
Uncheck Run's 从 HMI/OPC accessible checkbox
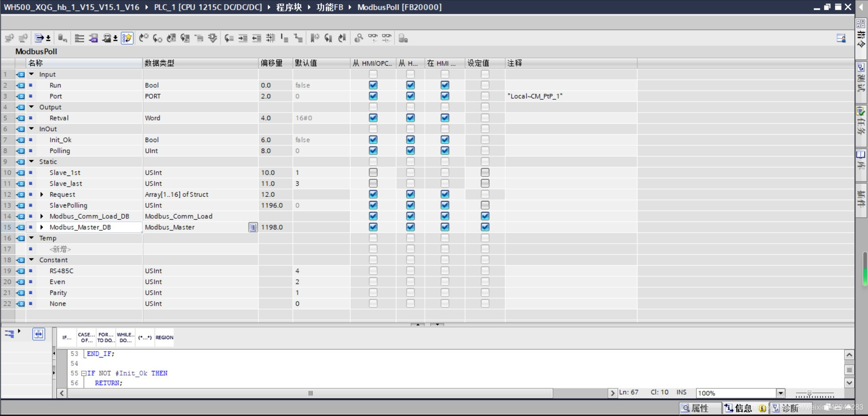[x=373, y=85]
